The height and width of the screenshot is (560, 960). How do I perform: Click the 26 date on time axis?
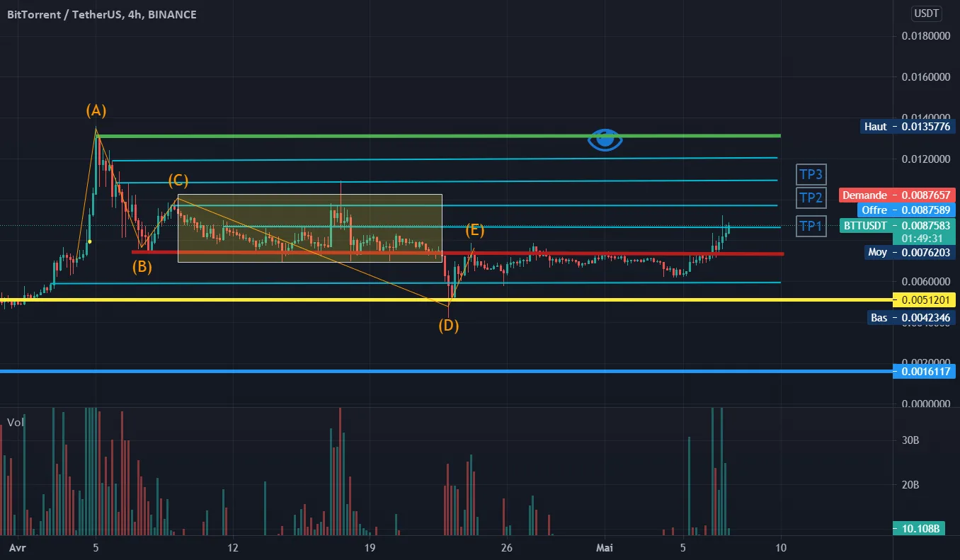point(506,548)
